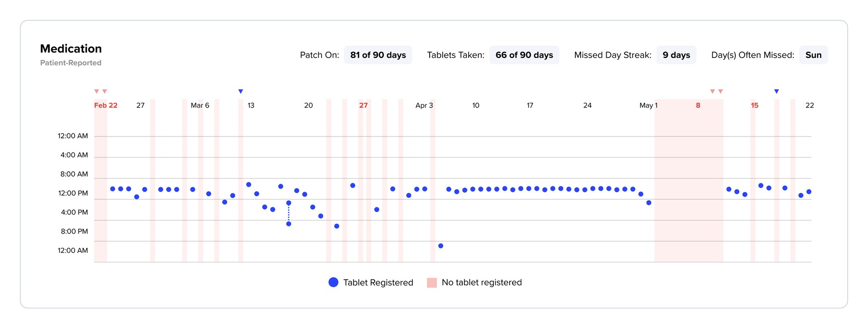This screenshot has height=329, width=868.
Task: Click the '4:00 AM' axis label
Action: tap(74, 155)
